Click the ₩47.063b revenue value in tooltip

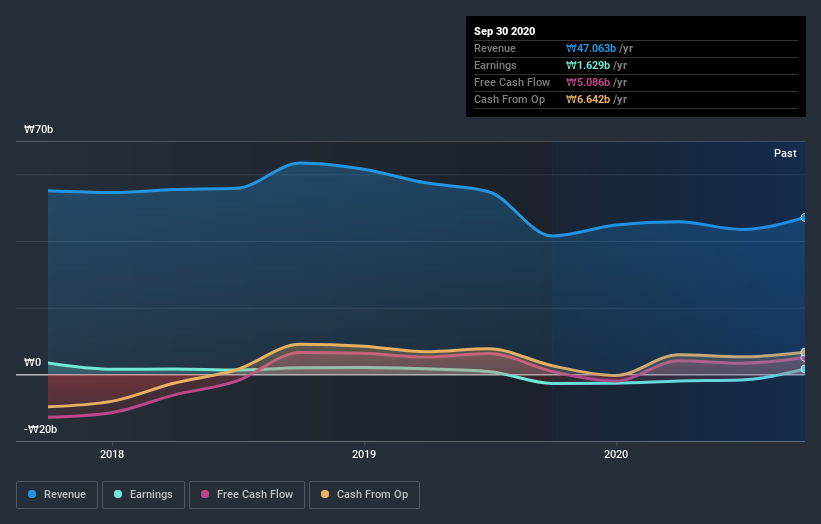click(591, 49)
